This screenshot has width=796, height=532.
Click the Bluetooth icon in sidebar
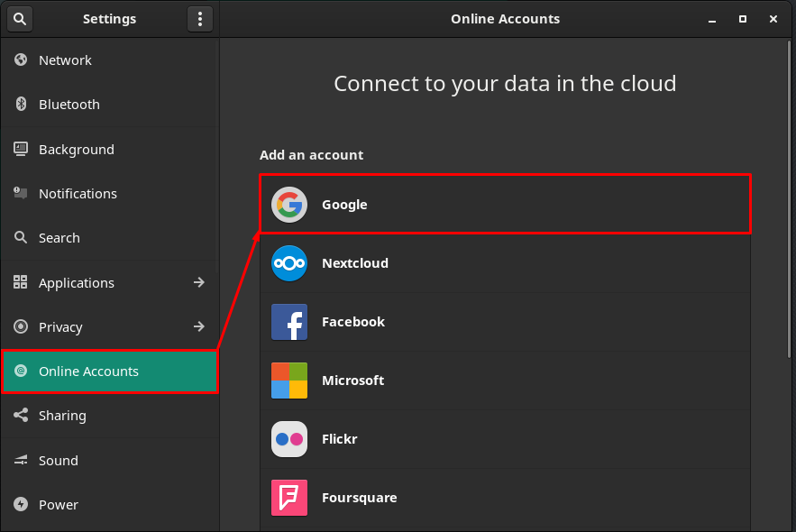click(21, 104)
